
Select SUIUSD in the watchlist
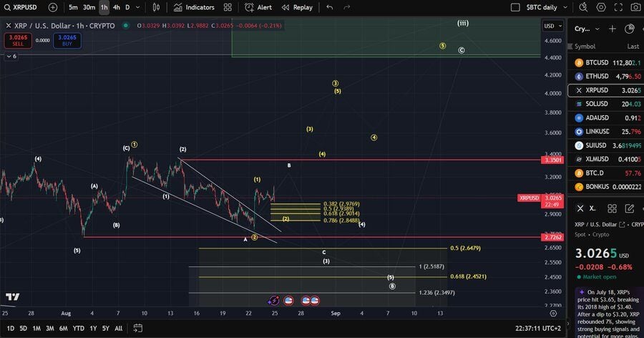click(x=606, y=145)
